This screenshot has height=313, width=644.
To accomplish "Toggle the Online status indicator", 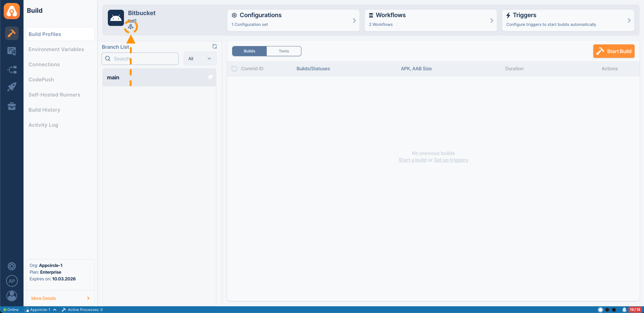I will [x=11, y=310].
